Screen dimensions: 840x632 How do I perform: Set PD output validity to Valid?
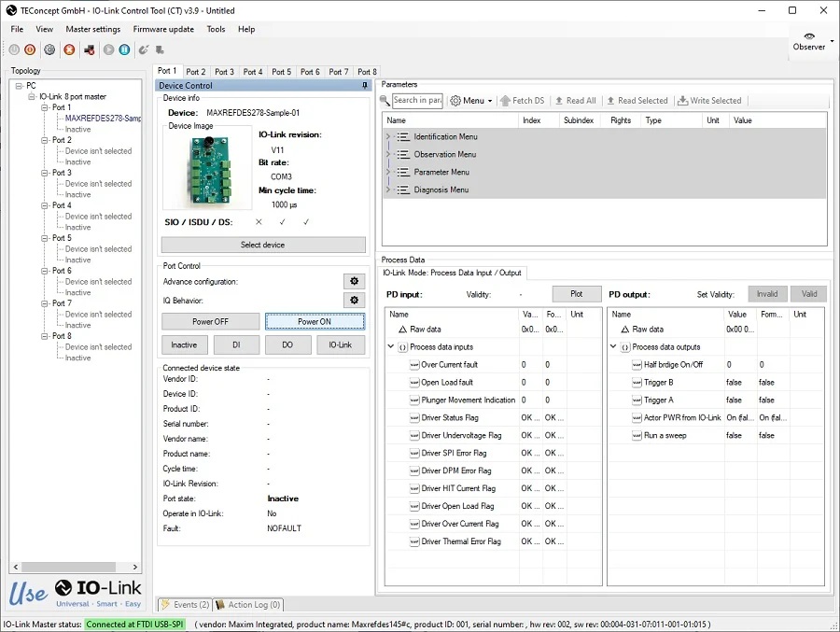(809, 294)
